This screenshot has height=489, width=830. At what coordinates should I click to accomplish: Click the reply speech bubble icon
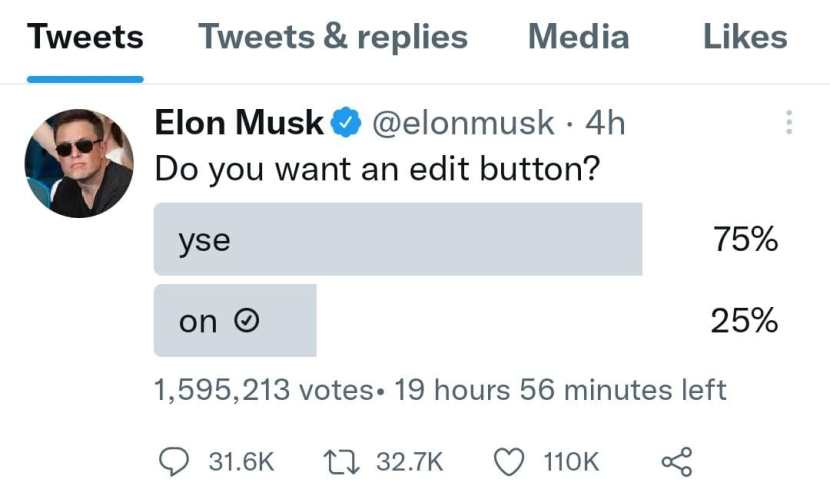pos(174,461)
